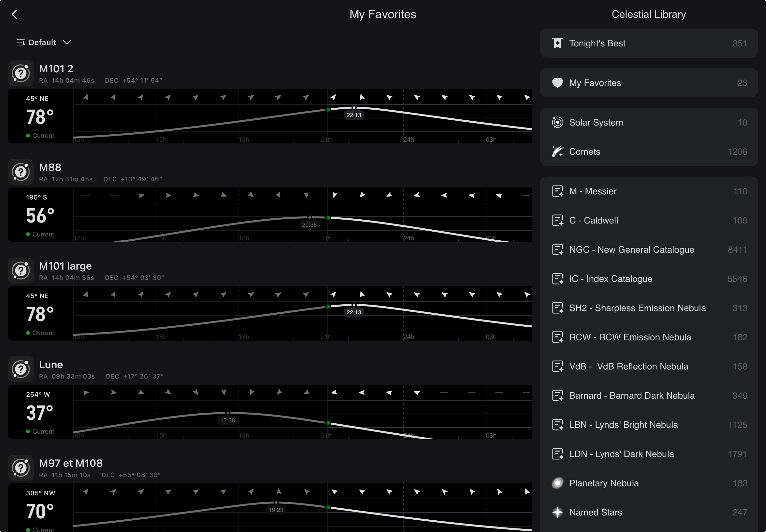This screenshot has height=532, width=766.
Task: Click the 56° altitude of M88
Action: click(x=40, y=216)
